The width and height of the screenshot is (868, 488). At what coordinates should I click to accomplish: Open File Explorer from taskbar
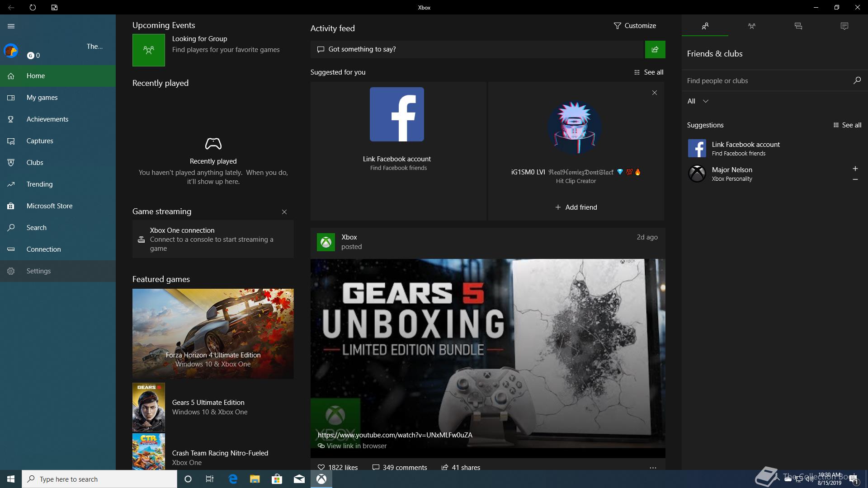pyautogui.click(x=255, y=479)
